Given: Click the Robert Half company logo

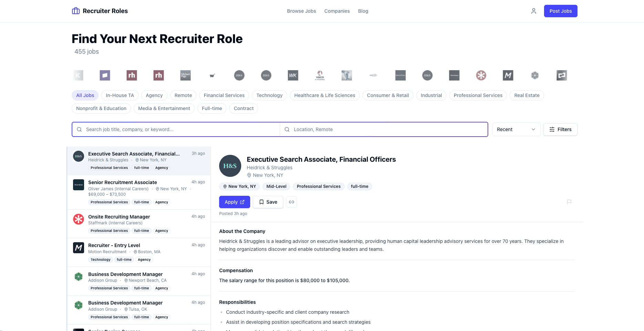Looking at the screenshot, I should tap(131, 75).
